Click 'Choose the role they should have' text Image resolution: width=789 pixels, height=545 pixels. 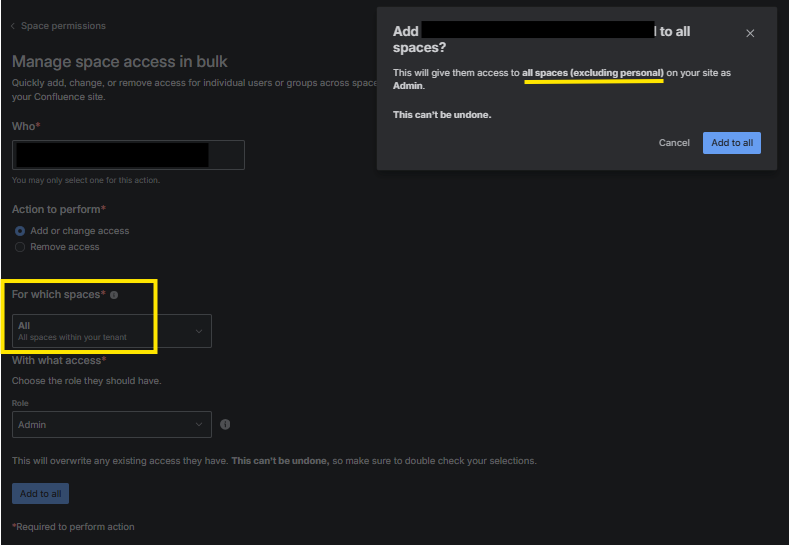tap(87, 381)
